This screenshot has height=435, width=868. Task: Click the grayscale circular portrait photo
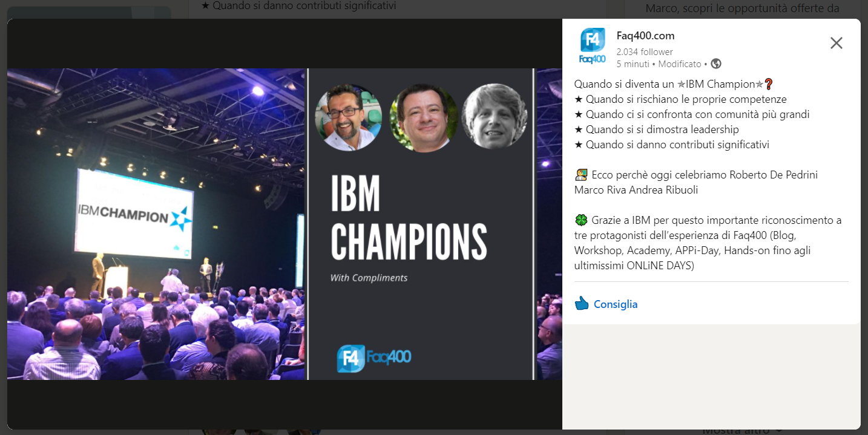[x=495, y=116]
